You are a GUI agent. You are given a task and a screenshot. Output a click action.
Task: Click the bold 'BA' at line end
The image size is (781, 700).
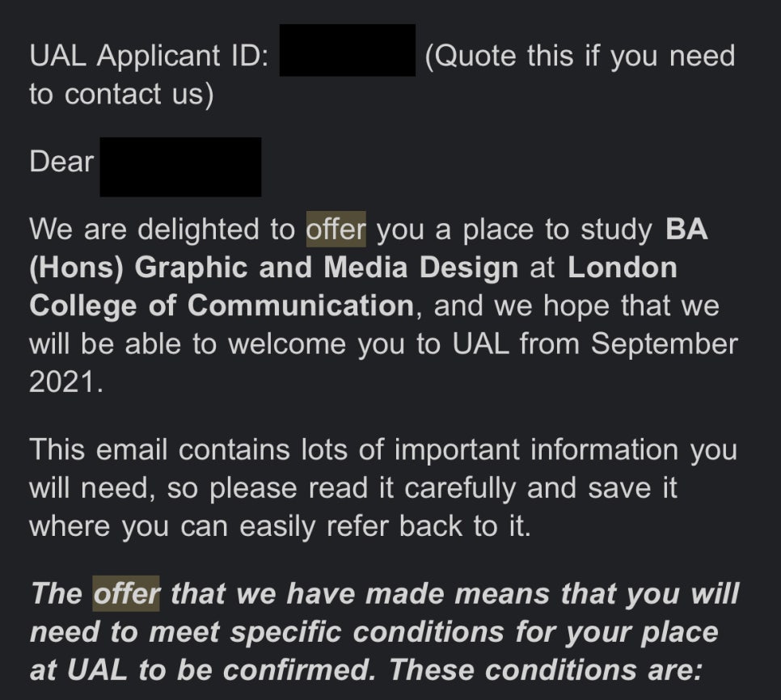(686, 229)
